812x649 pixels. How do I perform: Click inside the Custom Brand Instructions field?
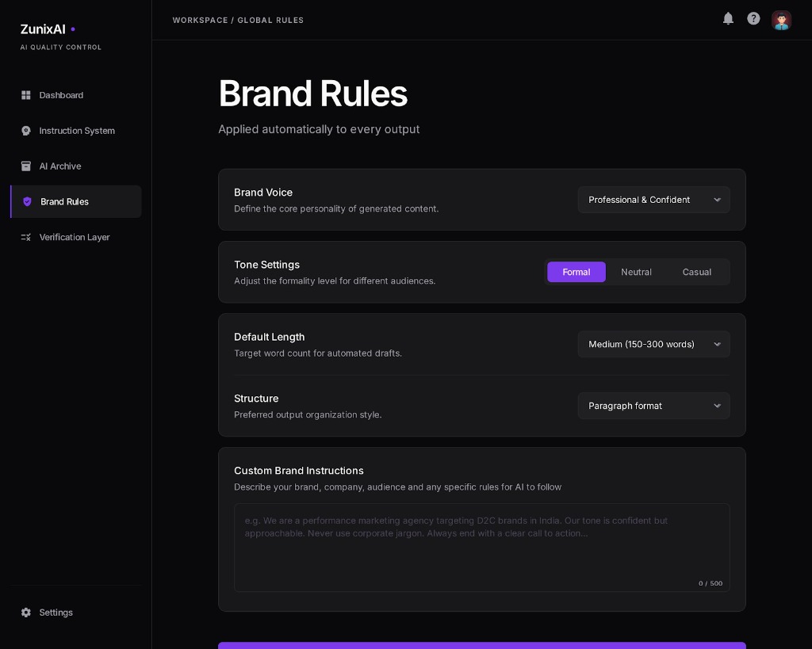[x=482, y=547]
